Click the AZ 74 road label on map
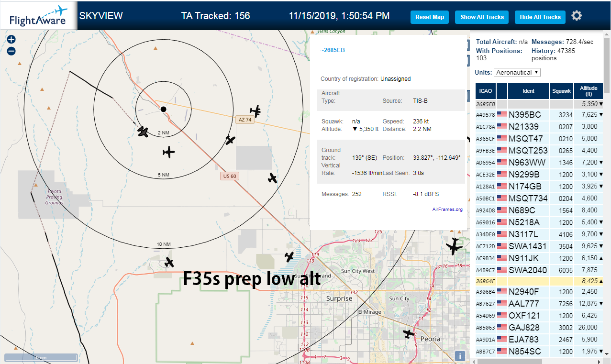The image size is (611, 364). click(244, 120)
